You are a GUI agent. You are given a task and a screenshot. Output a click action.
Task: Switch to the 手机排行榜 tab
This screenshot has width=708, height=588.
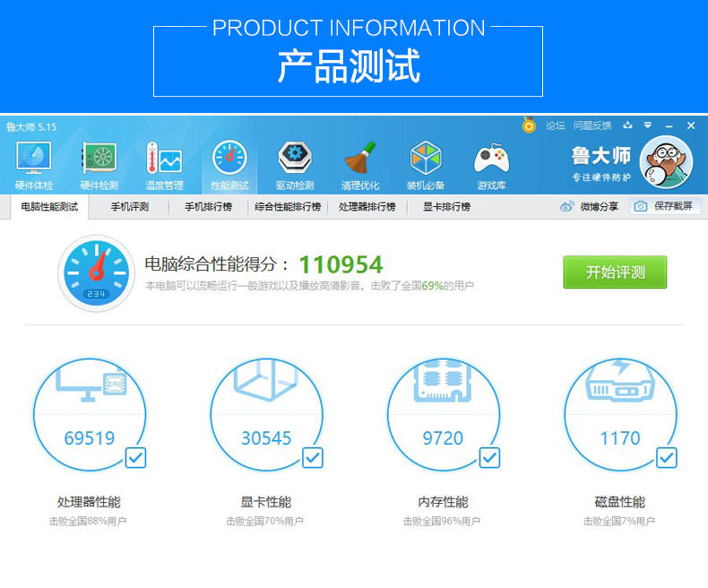[x=208, y=206]
